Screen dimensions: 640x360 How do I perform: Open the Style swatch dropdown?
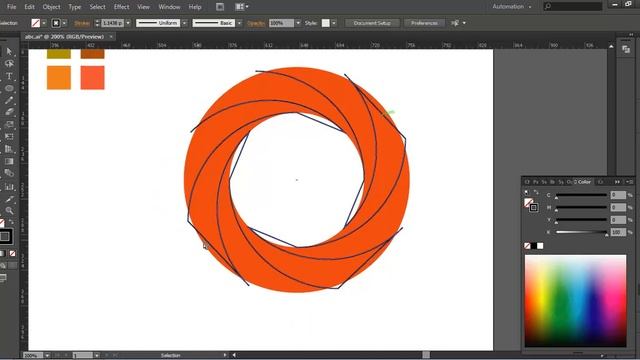[334, 23]
